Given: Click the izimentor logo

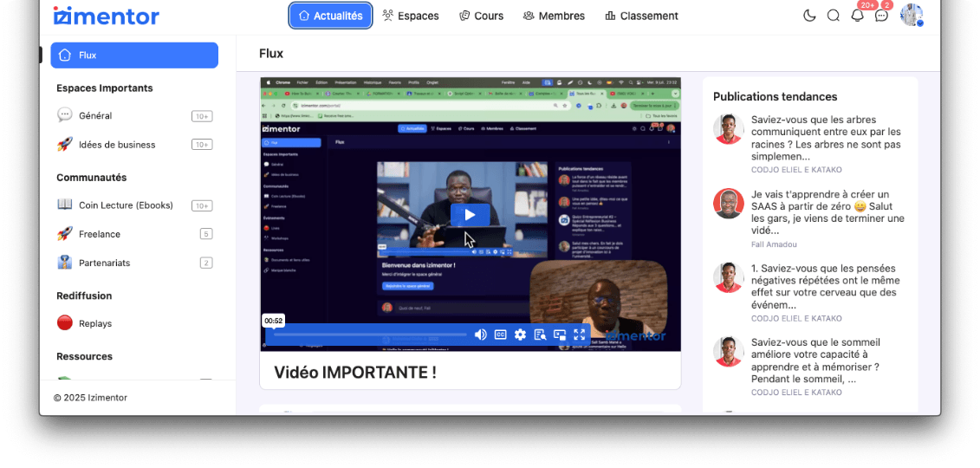Looking at the screenshot, I should 107,16.
